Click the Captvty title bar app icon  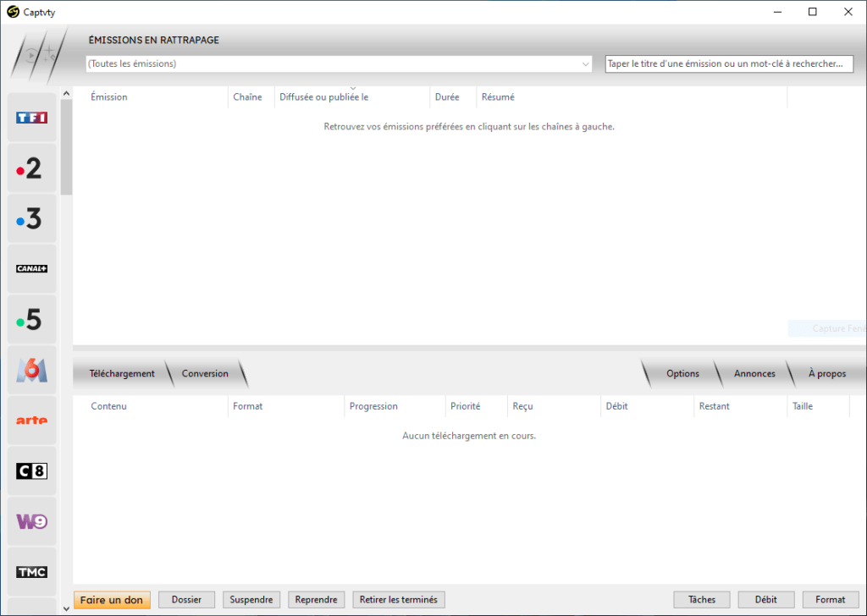(13, 12)
